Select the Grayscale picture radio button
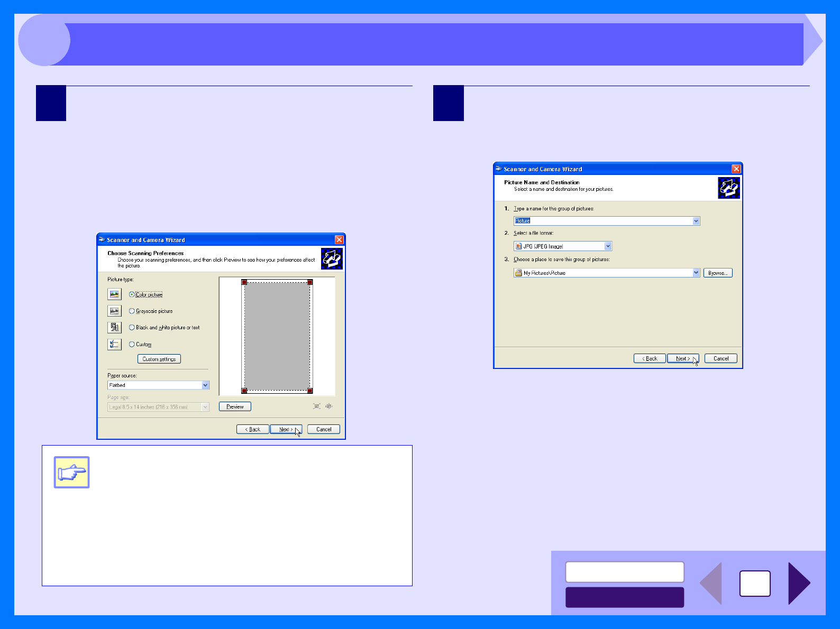 point(132,311)
